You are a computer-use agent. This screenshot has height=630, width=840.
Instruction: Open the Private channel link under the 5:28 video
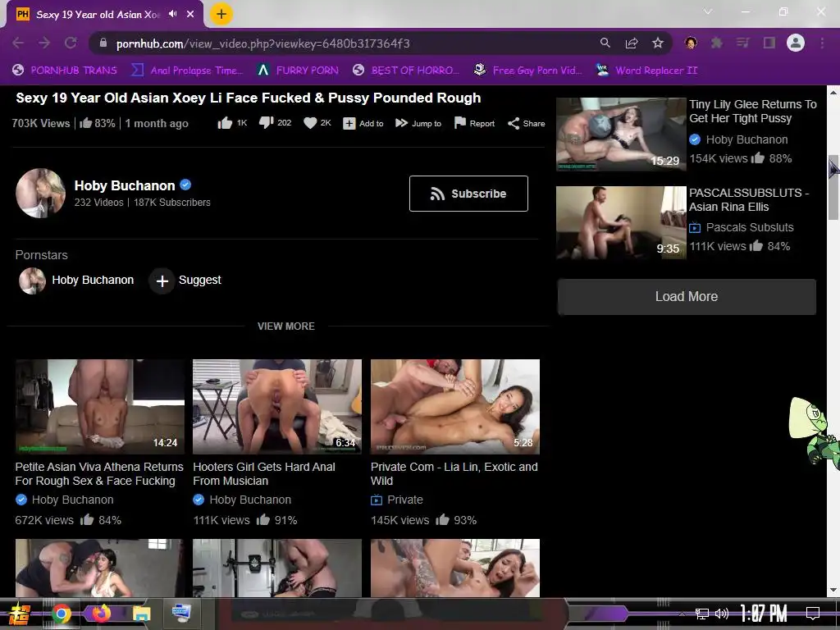point(405,500)
